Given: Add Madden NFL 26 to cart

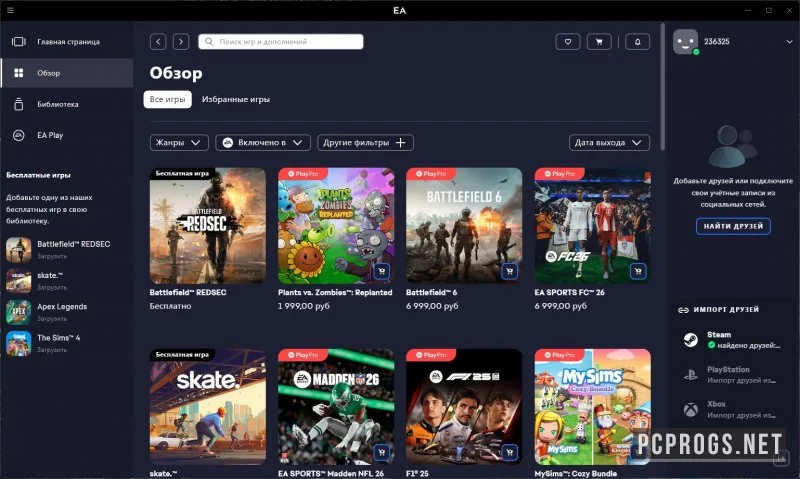Looking at the screenshot, I should click(382, 452).
